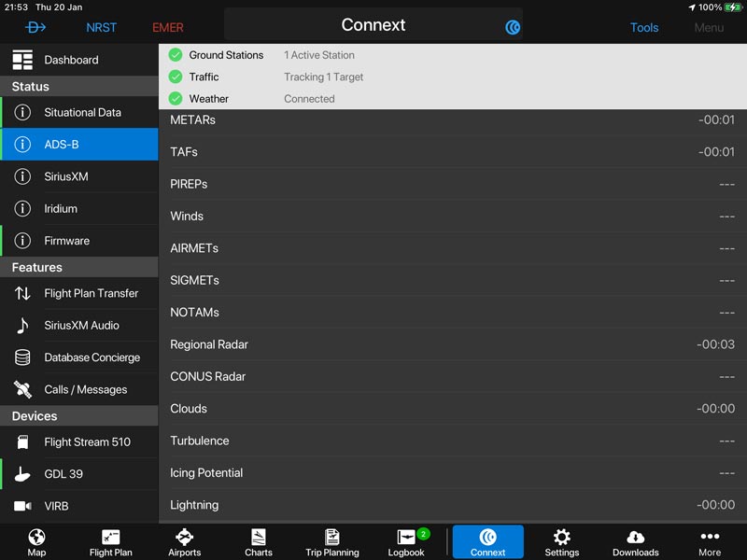Viewport: 747px width, 560px height.
Task: Click the location arrow in status bar
Action: [x=692, y=7]
